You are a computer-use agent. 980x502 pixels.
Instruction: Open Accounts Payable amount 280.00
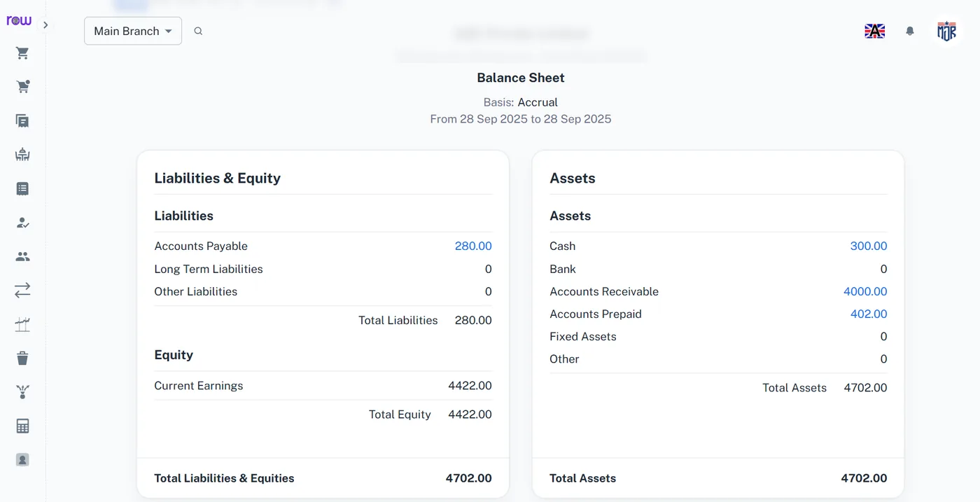click(473, 246)
